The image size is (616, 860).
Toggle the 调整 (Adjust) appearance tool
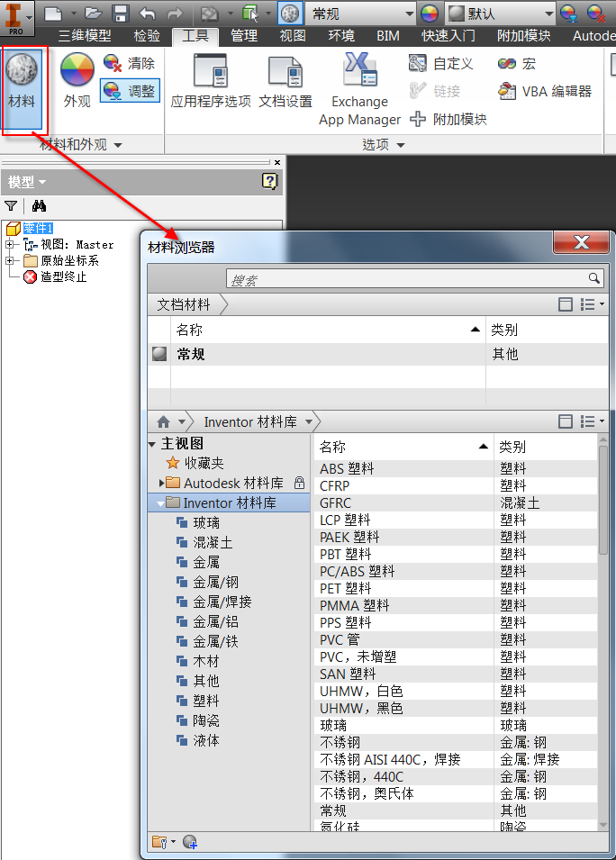pos(129,91)
